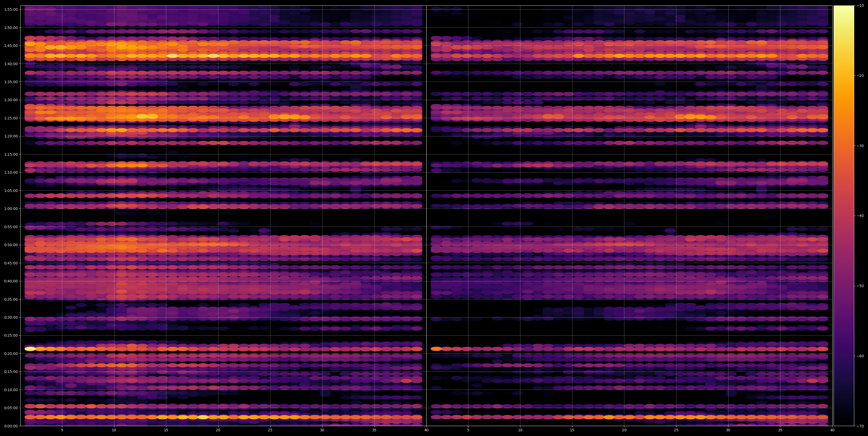Pick the 0:45:00 time label

pyautogui.click(x=11, y=263)
